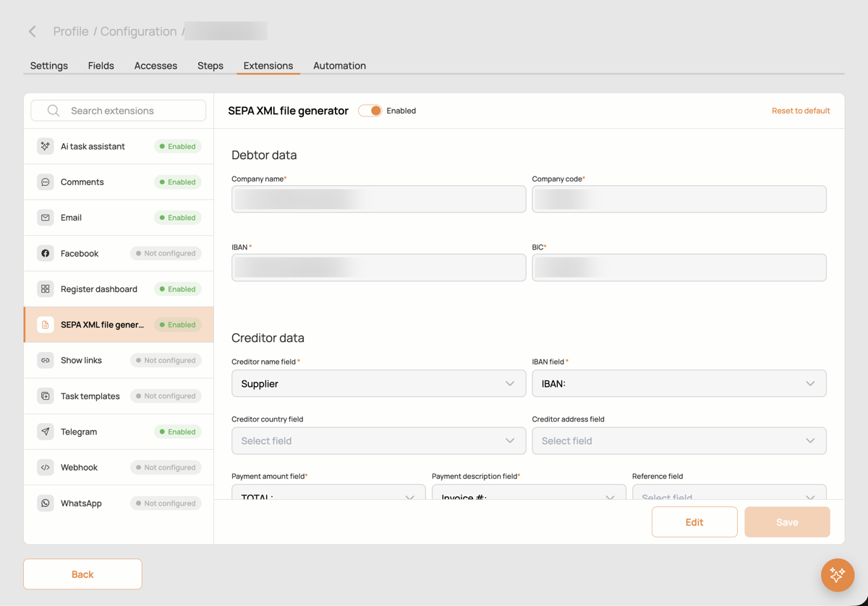This screenshot has height=606, width=868.
Task: Click the Telegram paper plane icon
Action: point(46,432)
